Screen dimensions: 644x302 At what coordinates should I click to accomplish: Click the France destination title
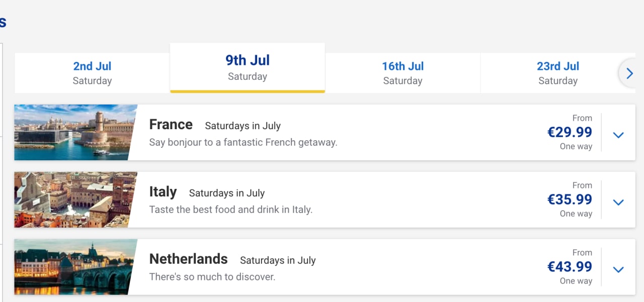tap(171, 125)
